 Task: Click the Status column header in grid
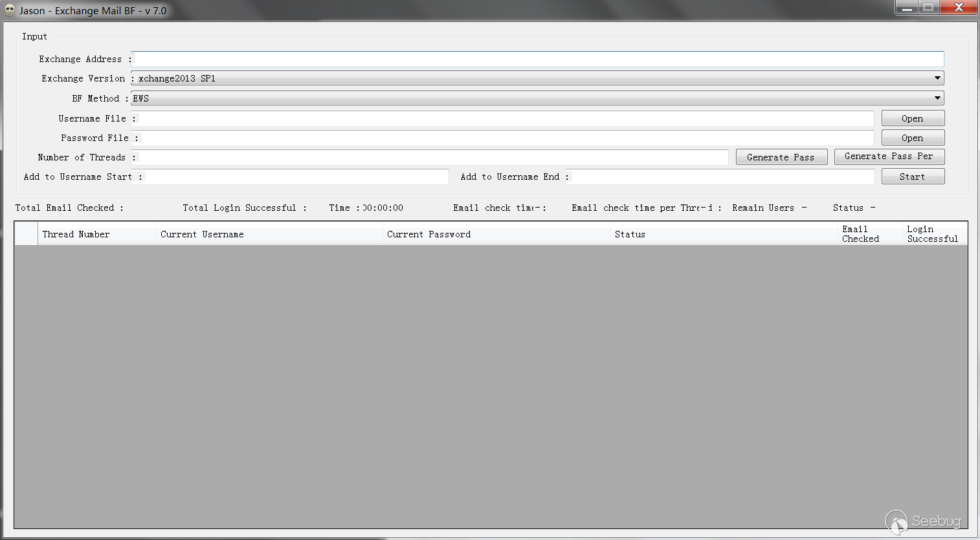pyautogui.click(x=724, y=234)
